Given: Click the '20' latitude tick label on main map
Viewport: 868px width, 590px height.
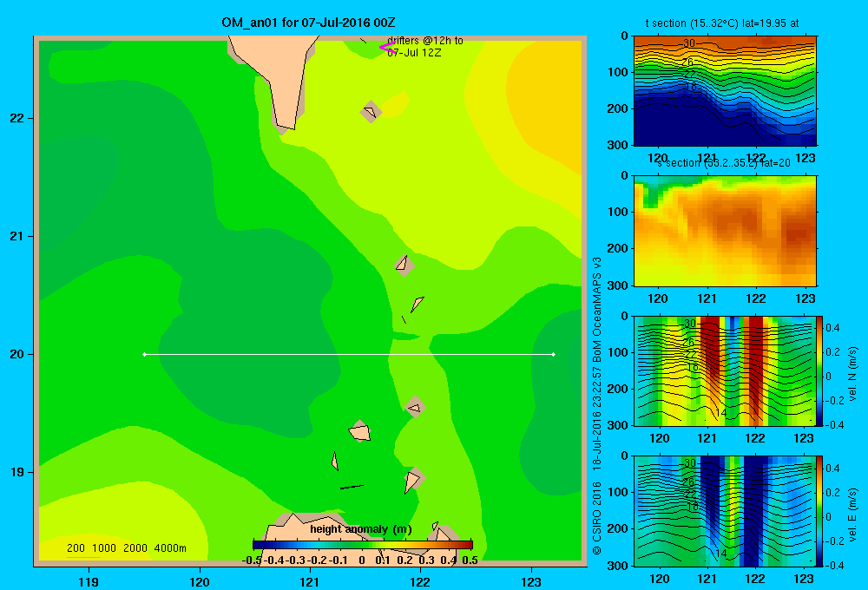Looking at the screenshot, I should 17,354.
